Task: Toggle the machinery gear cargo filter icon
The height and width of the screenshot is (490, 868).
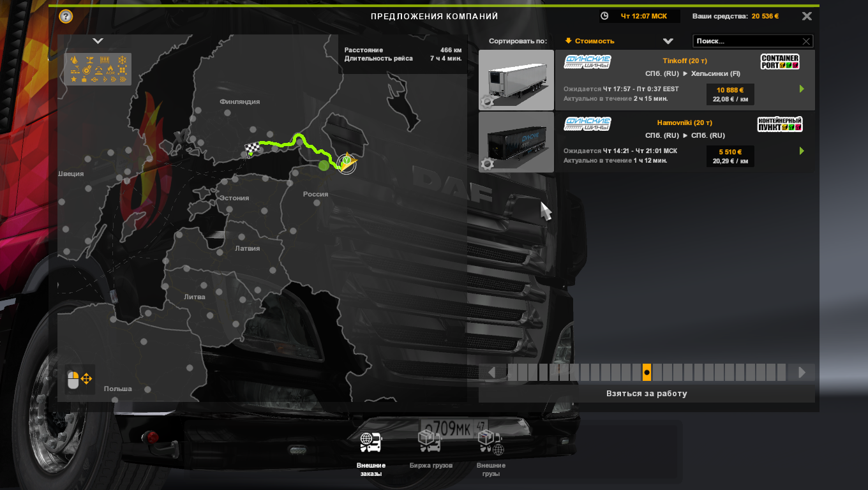Action: [87, 70]
